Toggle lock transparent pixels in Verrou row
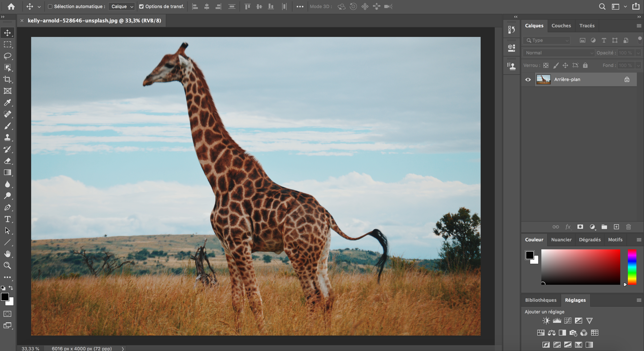The image size is (644, 351). (546, 65)
